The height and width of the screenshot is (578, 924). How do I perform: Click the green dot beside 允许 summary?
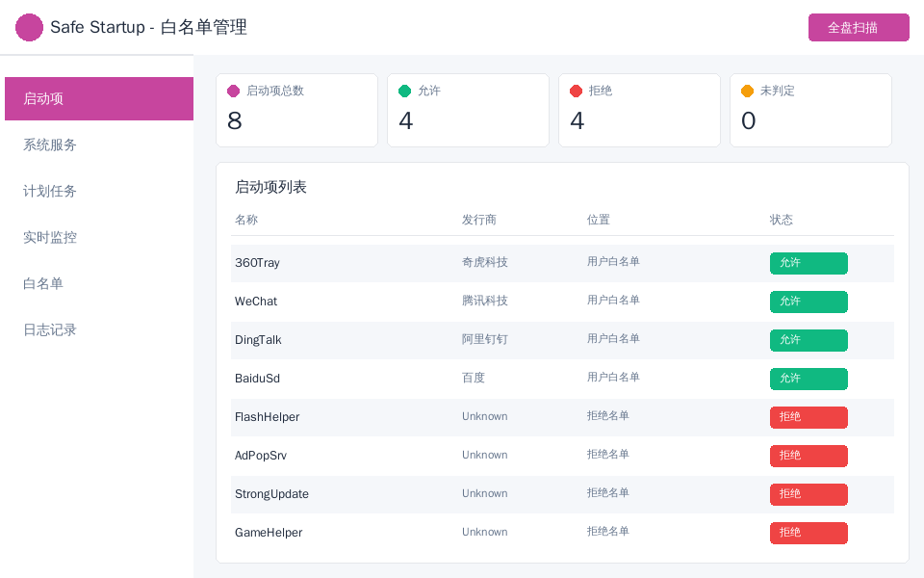(405, 91)
